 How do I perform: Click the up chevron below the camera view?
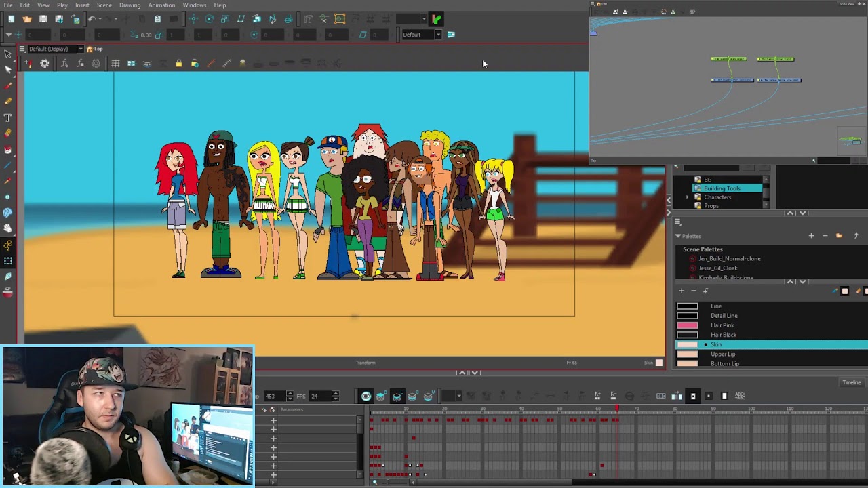pos(462,373)
